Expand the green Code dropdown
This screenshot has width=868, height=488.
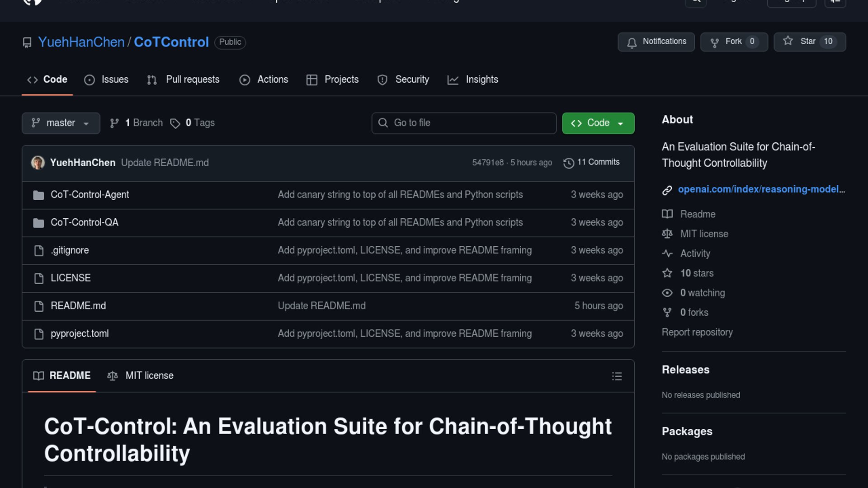(x=598, y=123)
